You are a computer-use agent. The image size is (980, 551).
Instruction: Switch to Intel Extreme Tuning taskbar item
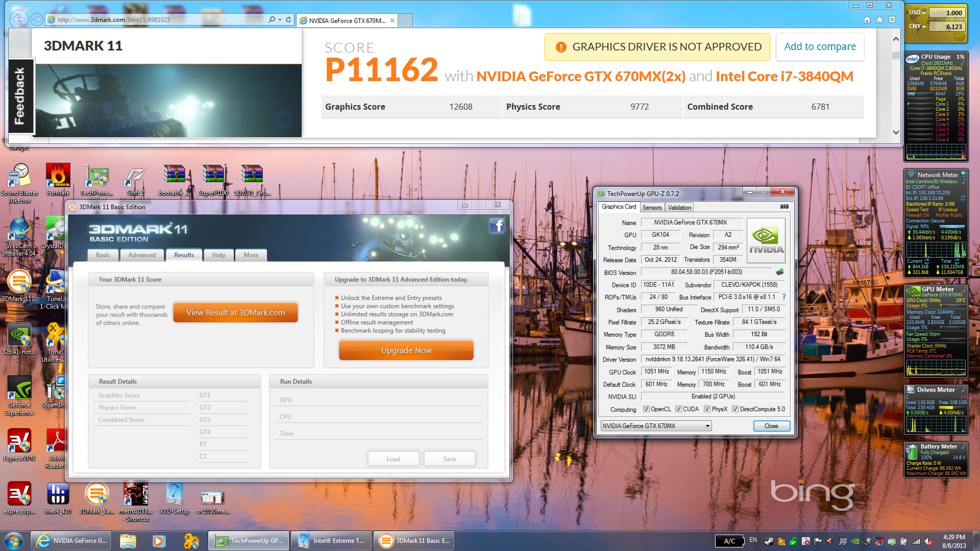point(331,541)
